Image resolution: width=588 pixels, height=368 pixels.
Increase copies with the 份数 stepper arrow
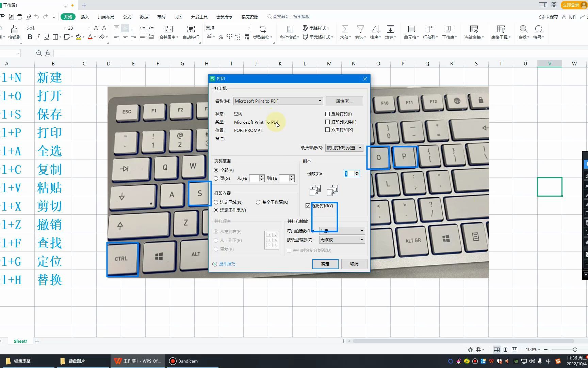pos(356,172)
